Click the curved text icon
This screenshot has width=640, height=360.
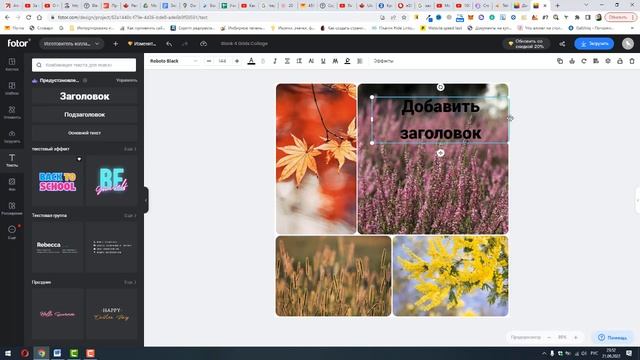pyautogui.click(x=335, y=61)
